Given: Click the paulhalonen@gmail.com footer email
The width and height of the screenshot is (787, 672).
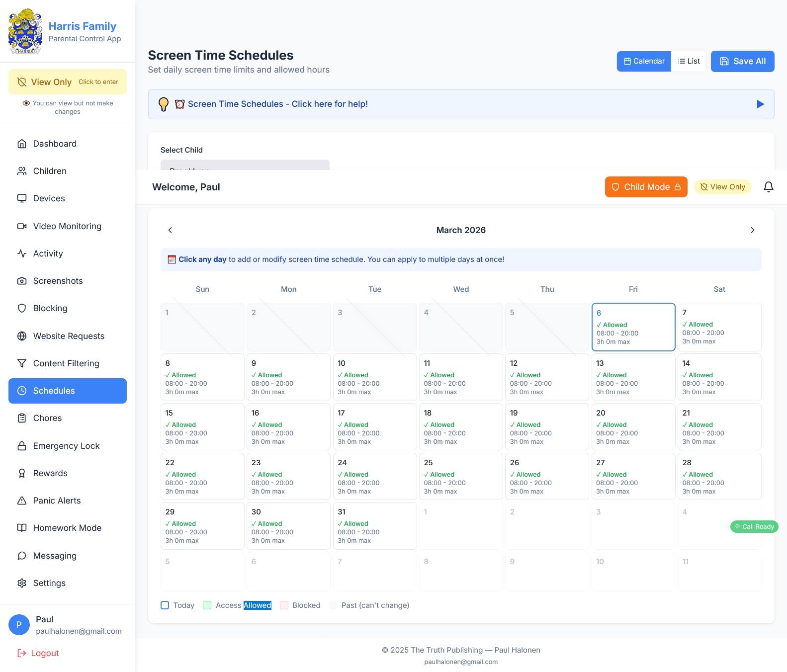Looking at the screenshot, I should click(461, 662).
